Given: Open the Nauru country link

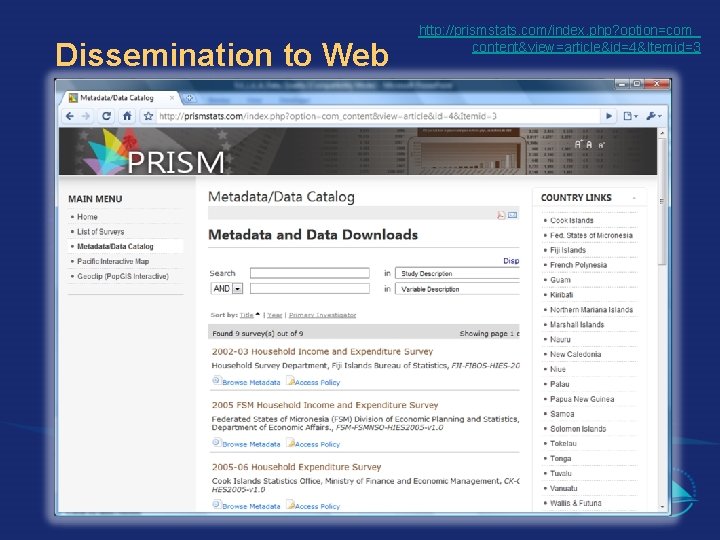Looking at the screenshot, I should click(x=560, y=339).
